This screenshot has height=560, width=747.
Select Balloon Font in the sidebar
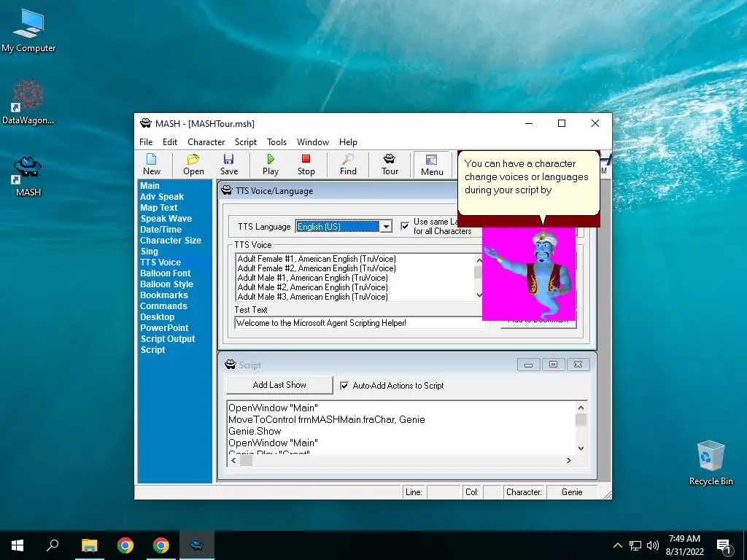pyautogui.click(x=165, y=273)
